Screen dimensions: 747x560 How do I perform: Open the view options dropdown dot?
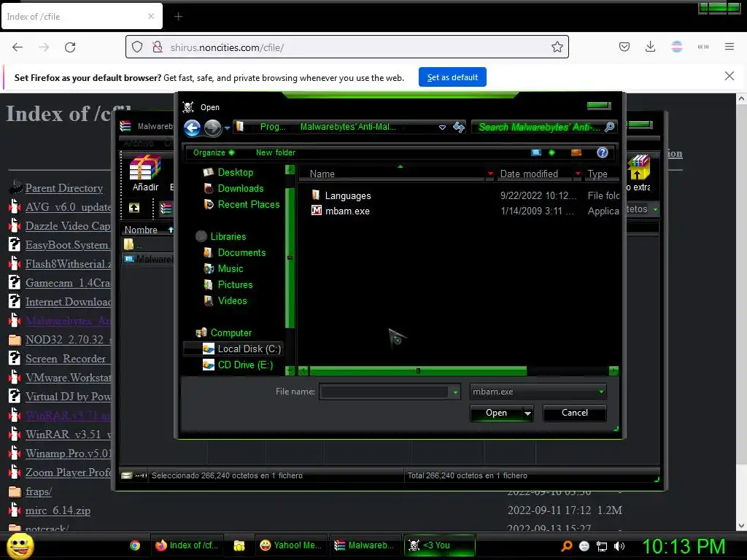point(551,152)
